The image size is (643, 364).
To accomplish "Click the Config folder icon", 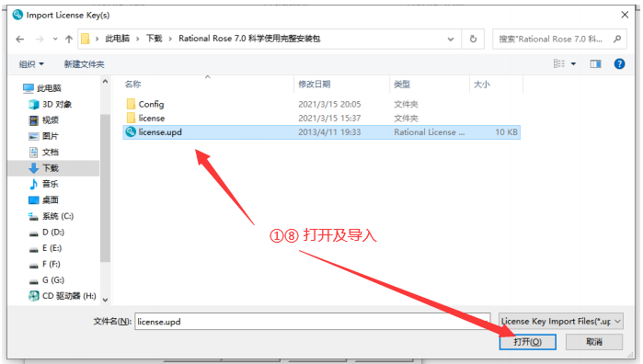I will [131, 104].
